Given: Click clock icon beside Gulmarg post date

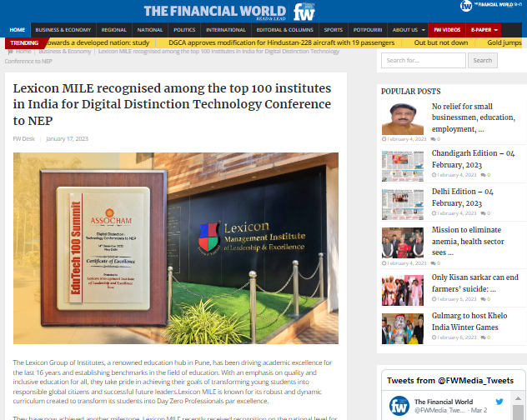Looking at the screenshot, I should coord(434,337).
